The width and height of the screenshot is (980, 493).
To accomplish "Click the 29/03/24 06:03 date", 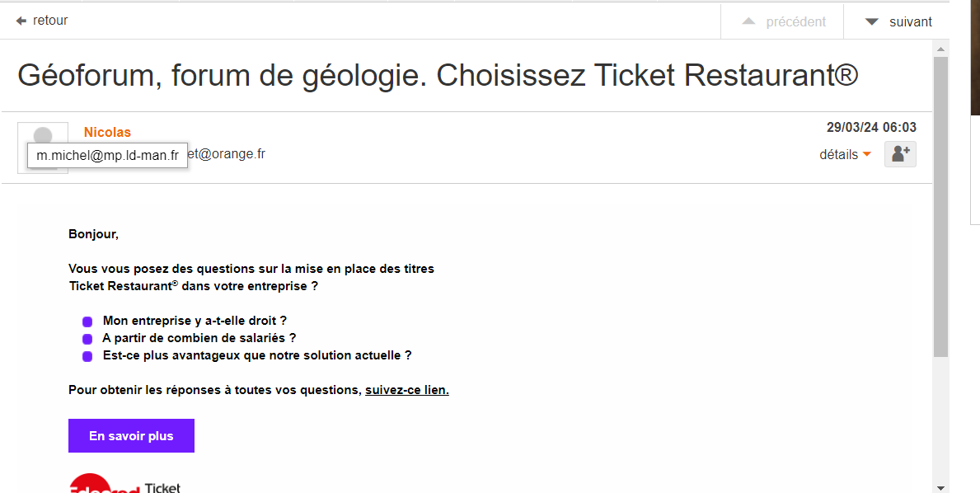I will [x=871, y=128].
